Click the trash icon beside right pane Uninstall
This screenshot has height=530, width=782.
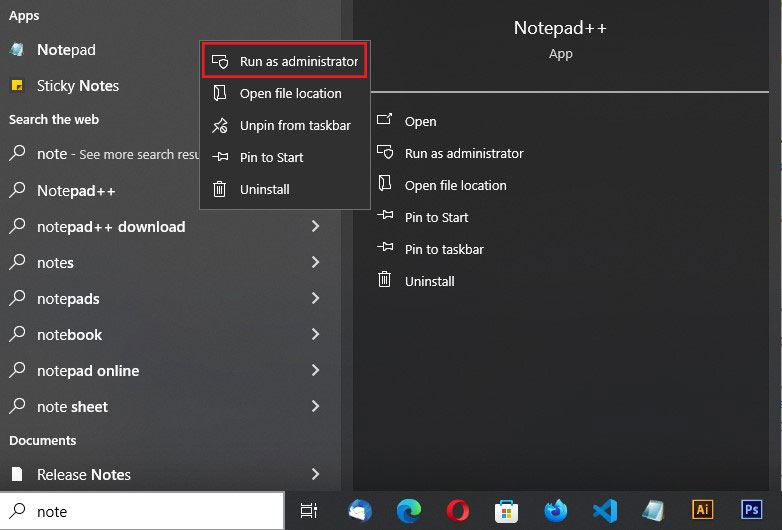(385, 279)
